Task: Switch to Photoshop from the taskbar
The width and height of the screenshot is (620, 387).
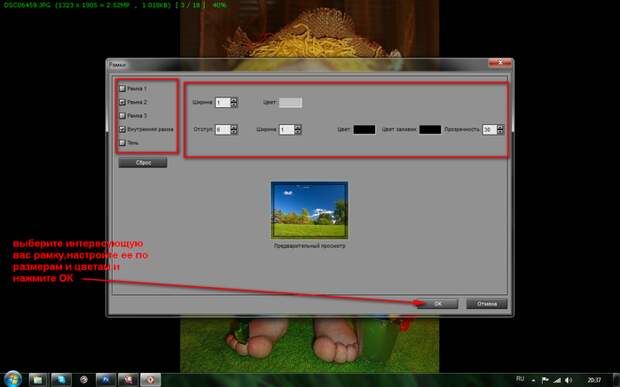Action: [x=106, y=380]
